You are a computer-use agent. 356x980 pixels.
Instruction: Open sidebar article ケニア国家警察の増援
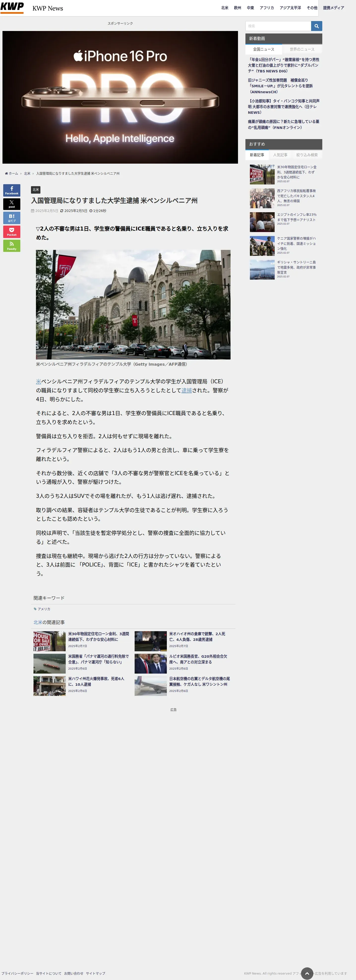[297, 243]
